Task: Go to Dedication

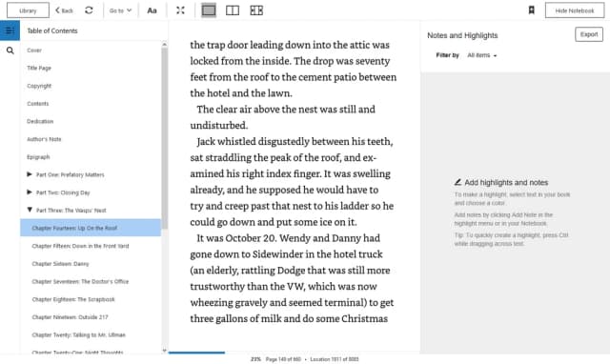Action: pos(40,122)
